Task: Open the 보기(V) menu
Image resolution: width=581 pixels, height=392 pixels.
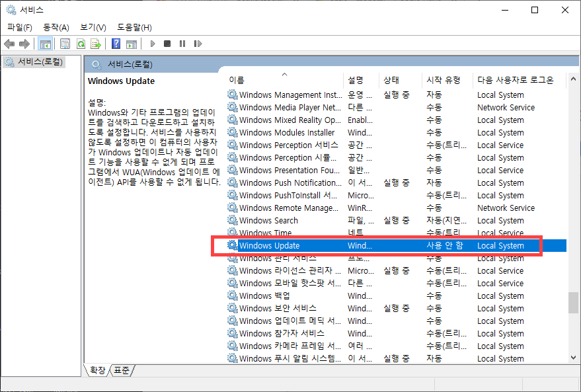Action: coord(93,27)
